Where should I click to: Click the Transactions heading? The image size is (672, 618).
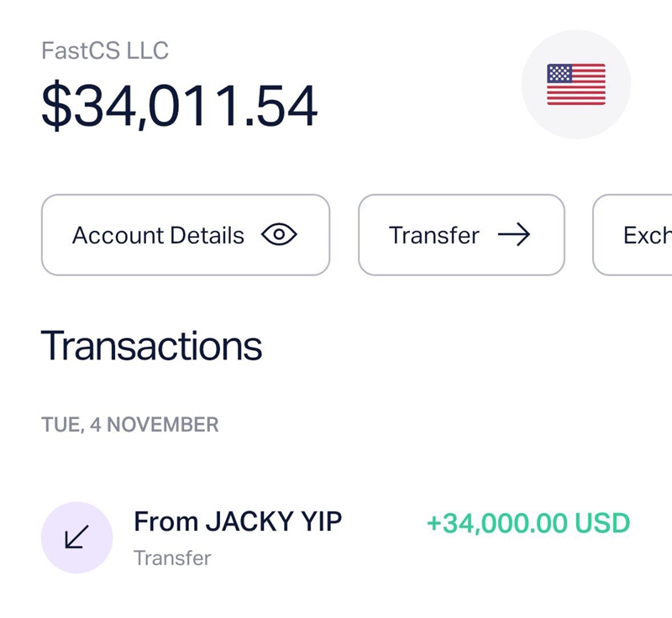click(x=151, y=345)
